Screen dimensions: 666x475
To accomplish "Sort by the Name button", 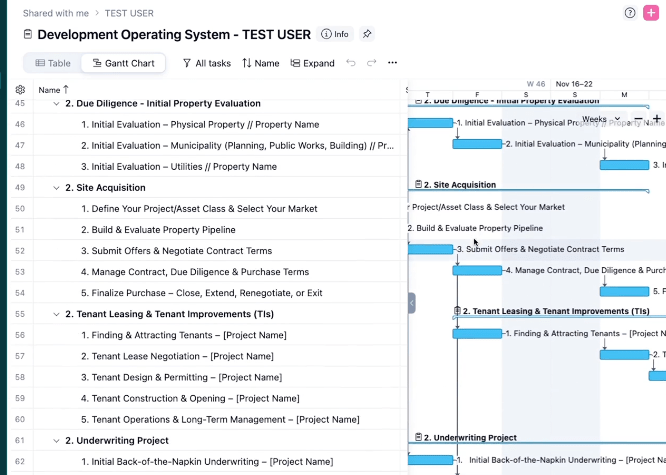I will pyautogui.click(x=260, y=63).
